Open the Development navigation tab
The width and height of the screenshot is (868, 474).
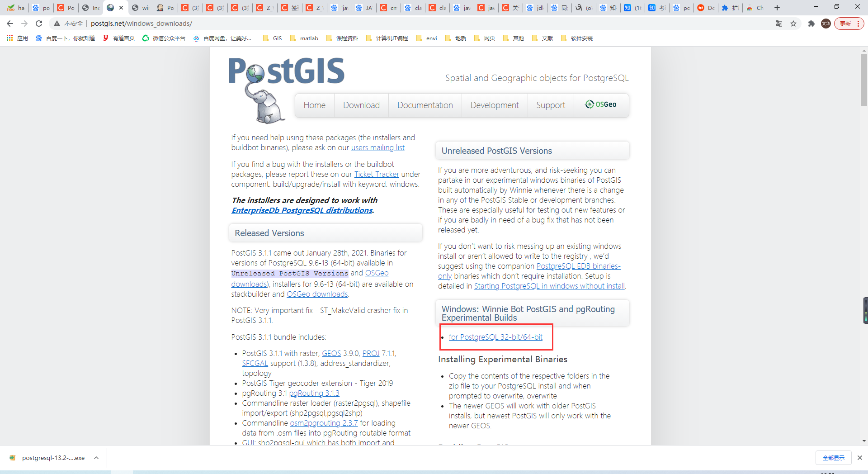click(x=495, y=105)
